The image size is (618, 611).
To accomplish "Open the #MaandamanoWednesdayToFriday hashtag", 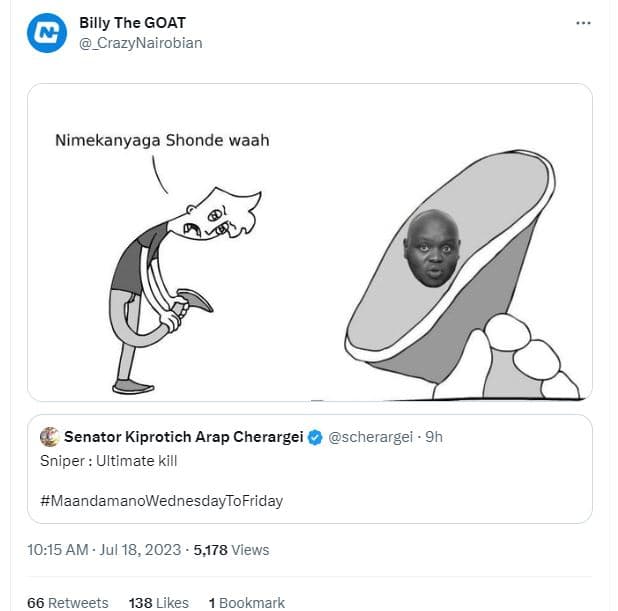I will point(161,500).
